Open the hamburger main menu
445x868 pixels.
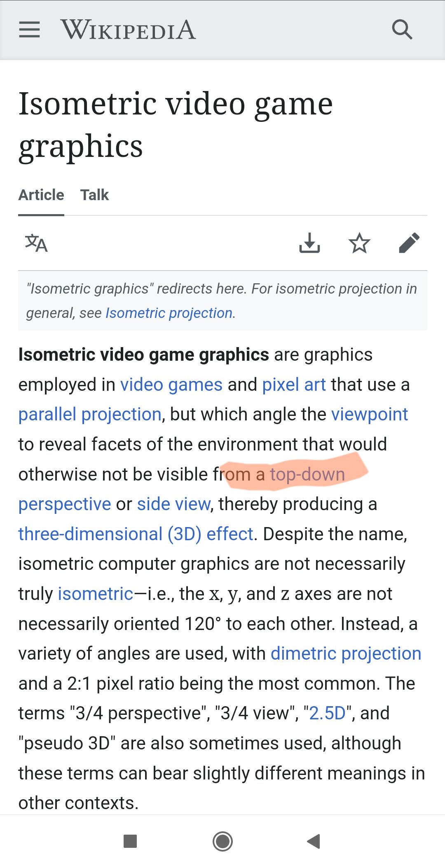click(29, 30)
